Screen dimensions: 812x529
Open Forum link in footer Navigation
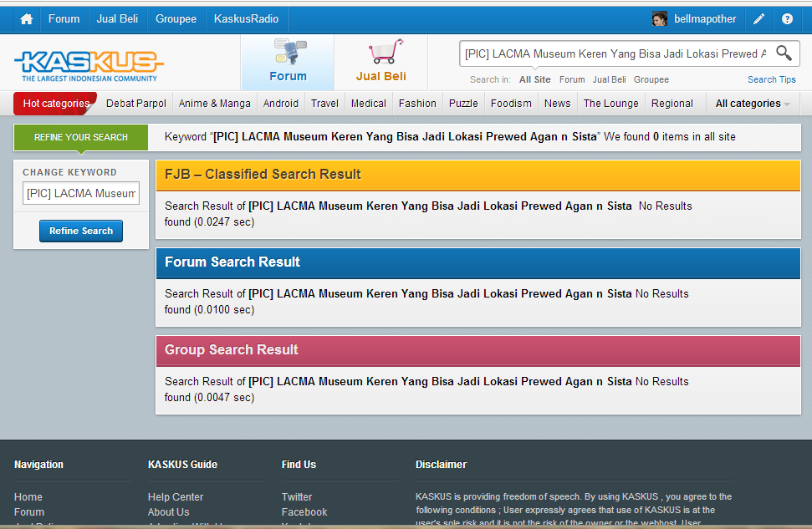pos(29,512)
